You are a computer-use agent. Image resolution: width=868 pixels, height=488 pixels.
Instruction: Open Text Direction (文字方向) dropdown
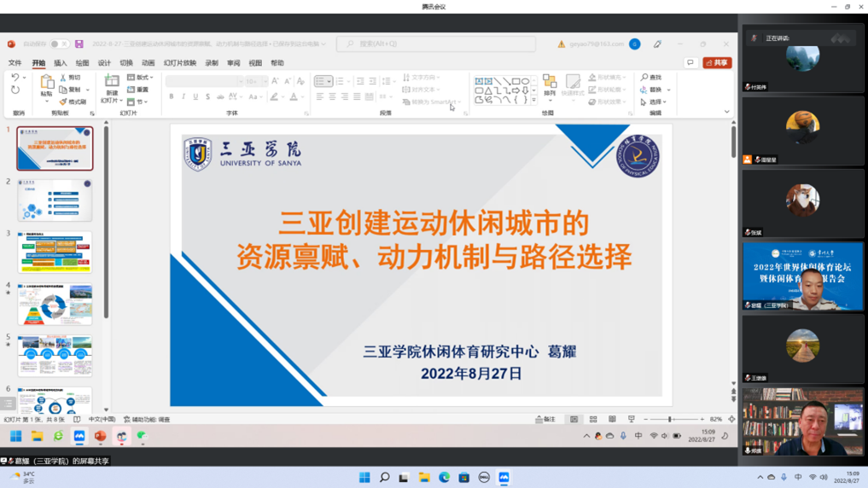click(x=422, y=78)
